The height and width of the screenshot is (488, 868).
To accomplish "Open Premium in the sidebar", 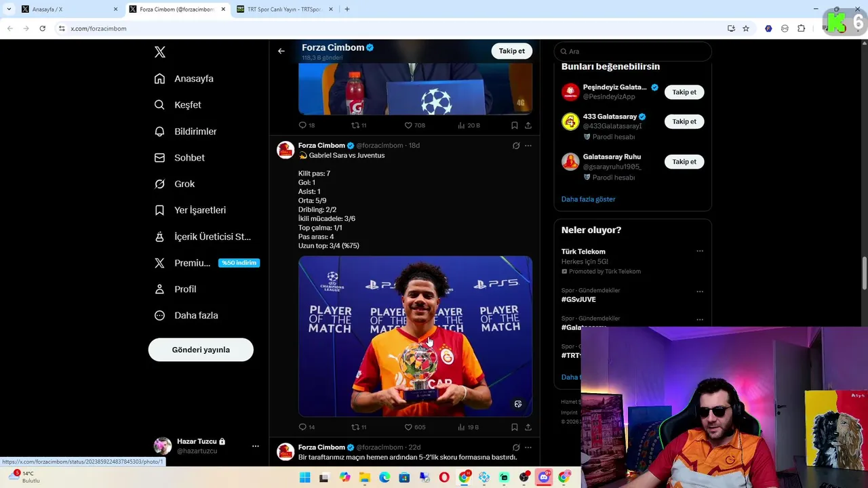I will [x=206, y=263].
